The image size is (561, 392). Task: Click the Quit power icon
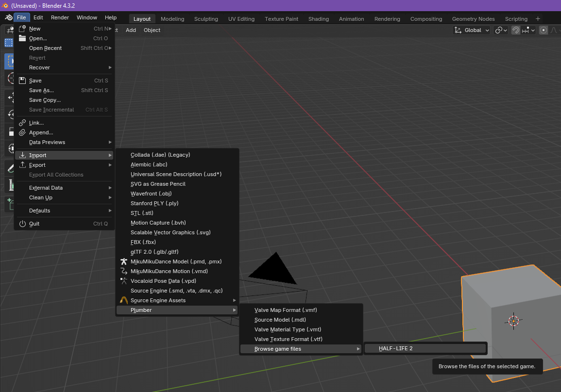tap(22, 224)
